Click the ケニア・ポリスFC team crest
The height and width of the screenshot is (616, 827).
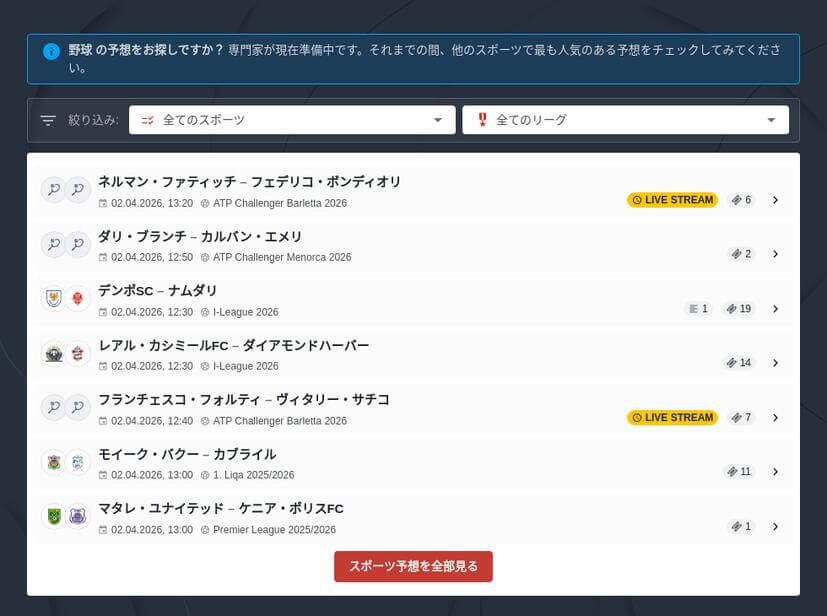tap(78, 517)
